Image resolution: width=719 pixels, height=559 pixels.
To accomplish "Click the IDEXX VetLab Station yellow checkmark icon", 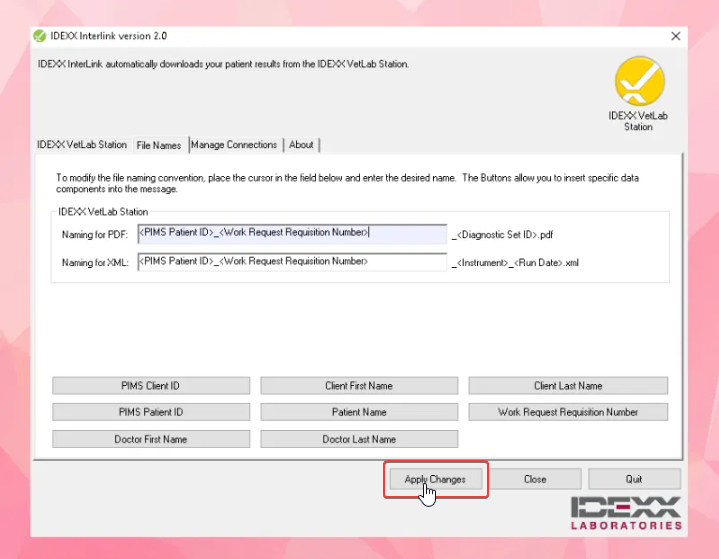I will click(639, 81).
